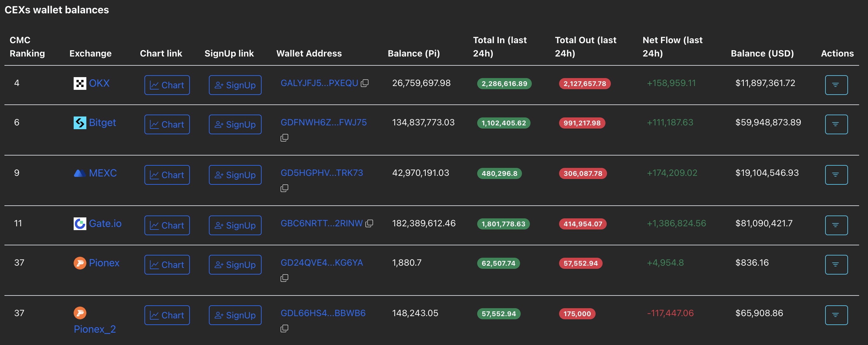The height and width of the screenshot is (345, 868).
Task: Click the -117,447.06 net flow value
Action: 670,313
